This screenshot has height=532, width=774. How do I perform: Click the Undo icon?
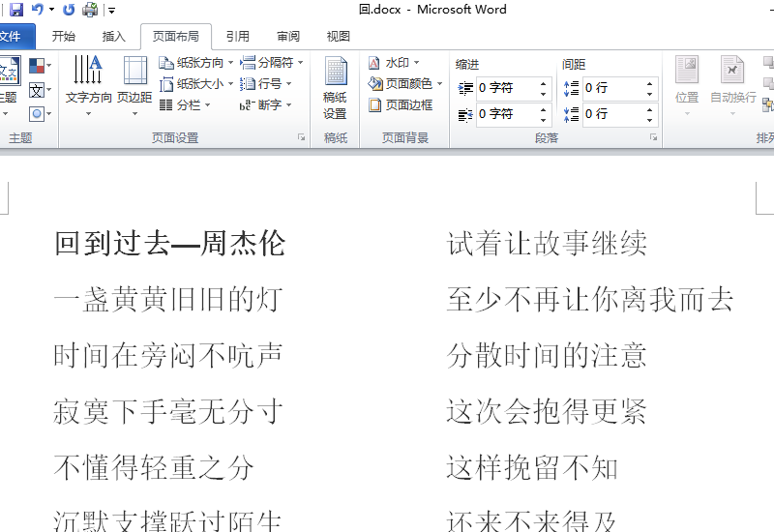[x=37, y=10]
